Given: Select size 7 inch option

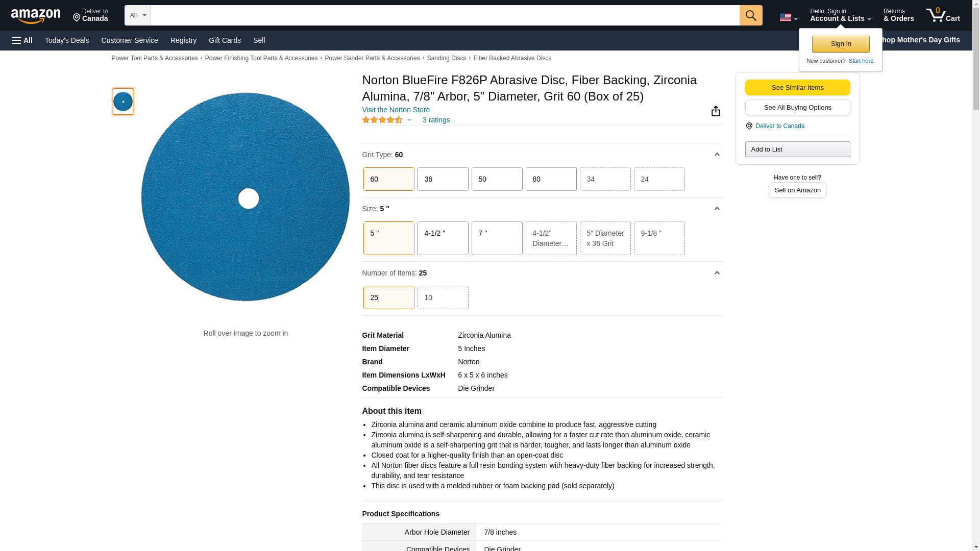Looking at the screenshot, I should pyautogui.click(x=497, y=238).
